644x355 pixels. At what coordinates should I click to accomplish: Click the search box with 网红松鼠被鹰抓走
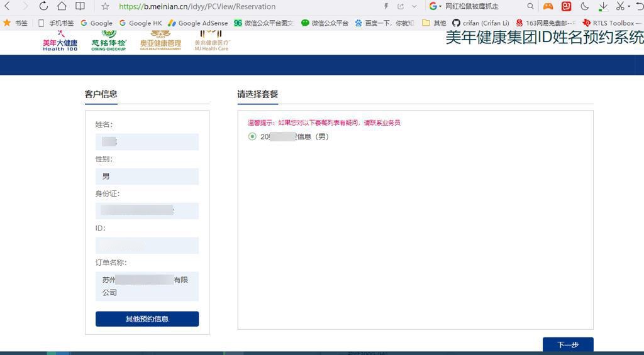coord(472,6)
